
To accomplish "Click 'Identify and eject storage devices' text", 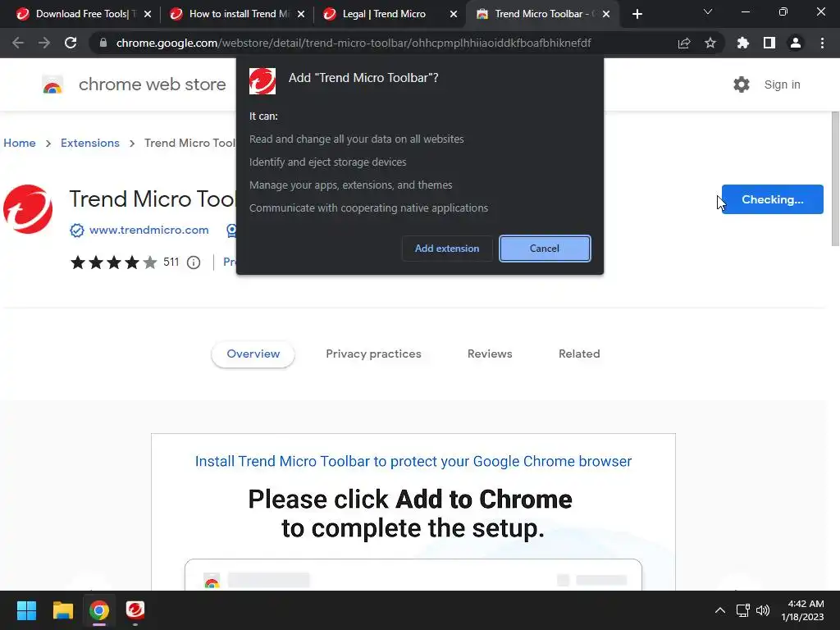I will [328, 162].
